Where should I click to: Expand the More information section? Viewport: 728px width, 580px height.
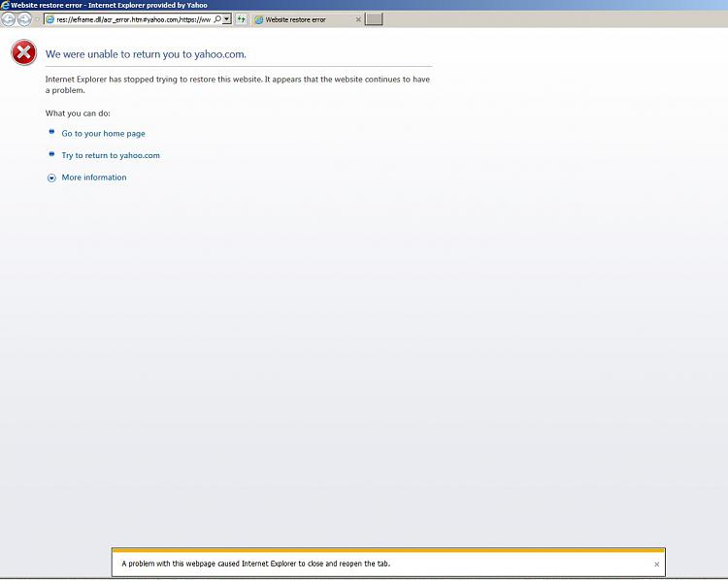[x=51, y=177]
